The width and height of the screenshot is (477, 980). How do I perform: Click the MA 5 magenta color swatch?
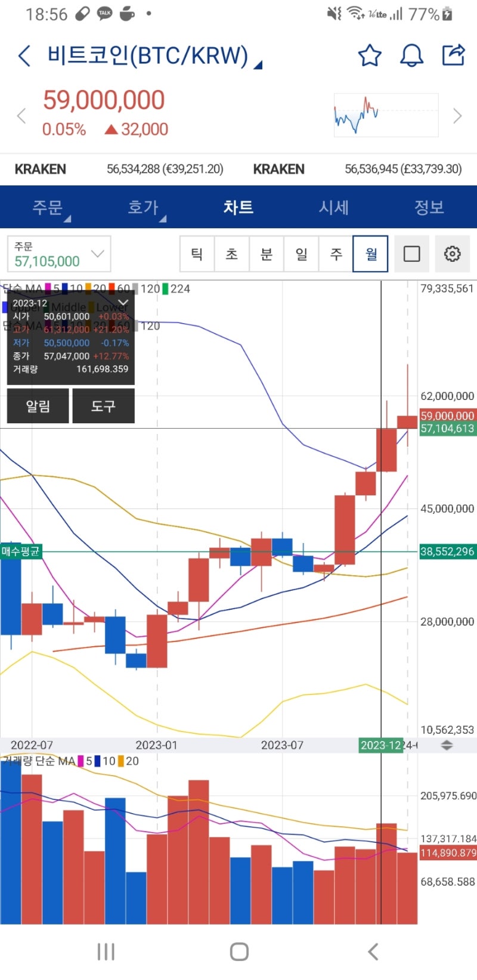48,289
